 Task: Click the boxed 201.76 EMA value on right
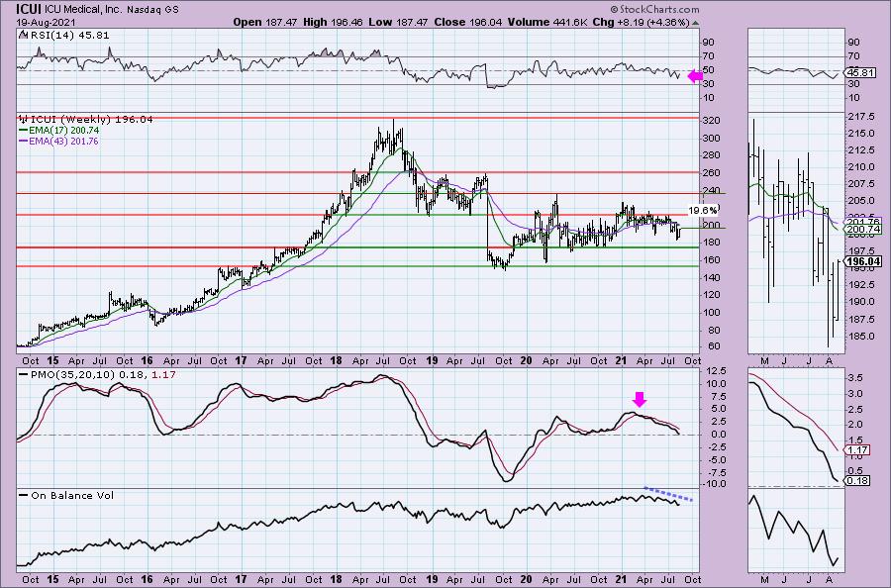coord(863,222)
